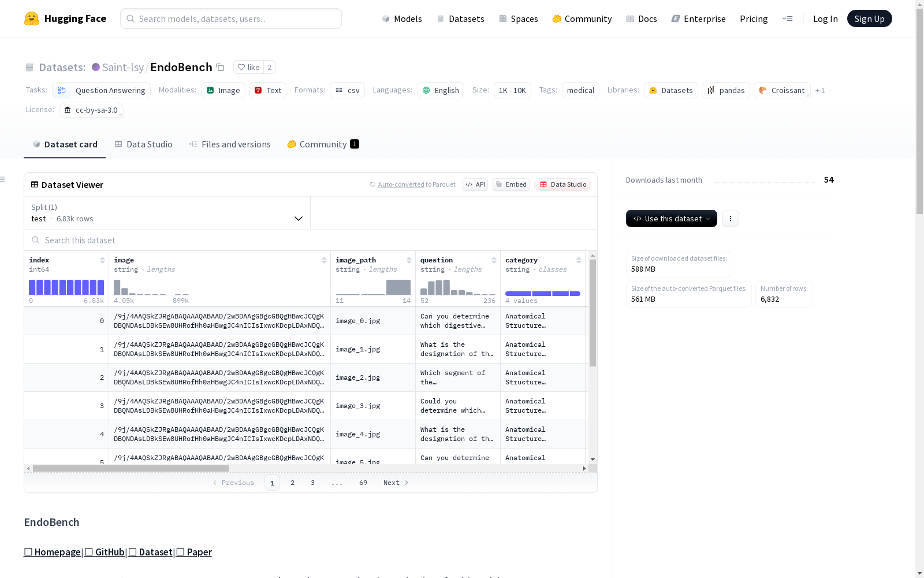
Task: Click the Saint-lsy author avatar
Action: (x=96, y=67)
